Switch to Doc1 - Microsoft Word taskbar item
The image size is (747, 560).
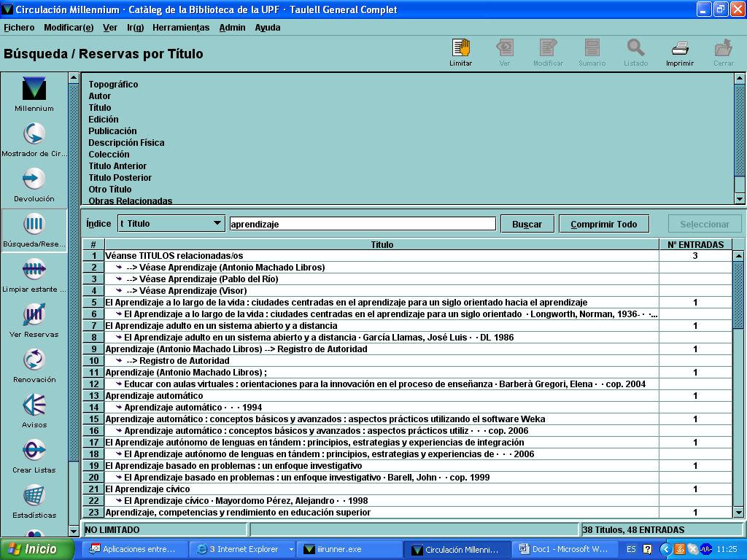[x=563, y=549]
